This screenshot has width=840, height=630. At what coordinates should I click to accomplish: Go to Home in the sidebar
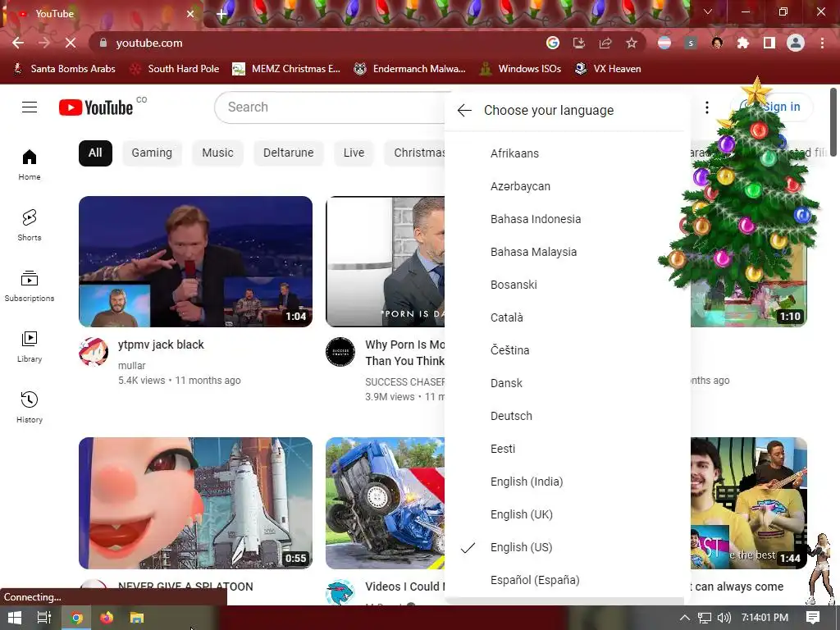click(x=30, y=164)
